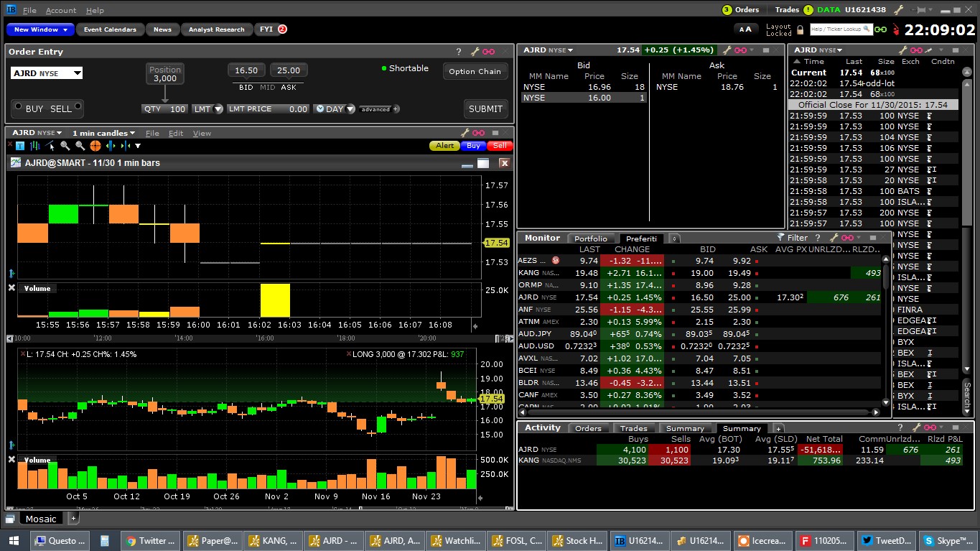
Task: Open Analyst Research from top toolbar
Action: [217, 29]
